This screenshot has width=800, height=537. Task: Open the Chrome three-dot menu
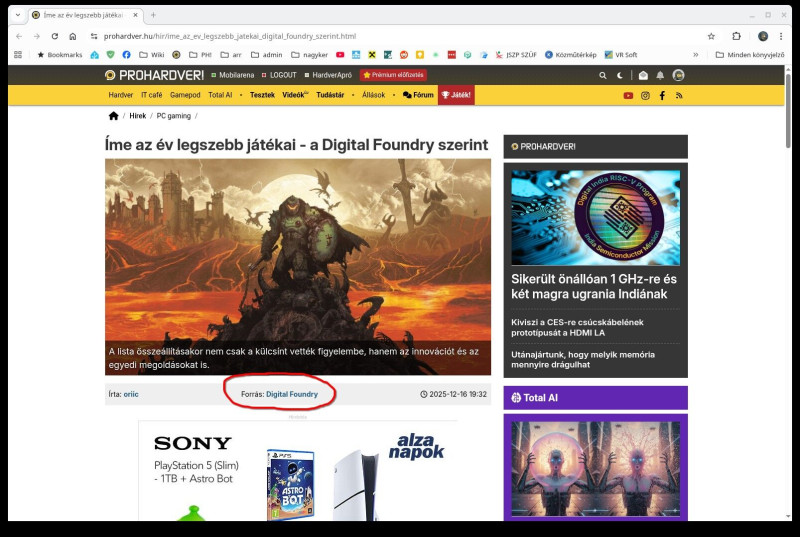[x=781, y=36]
